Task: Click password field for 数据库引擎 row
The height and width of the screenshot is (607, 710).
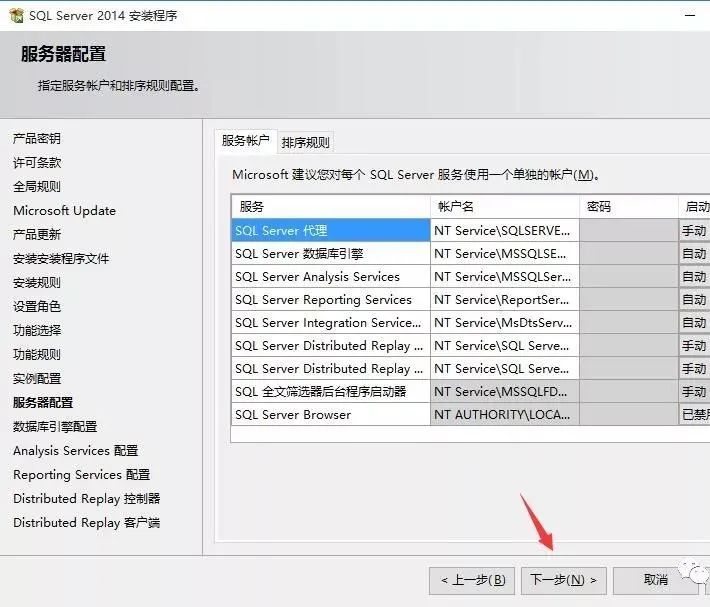Action: (629, 253)
